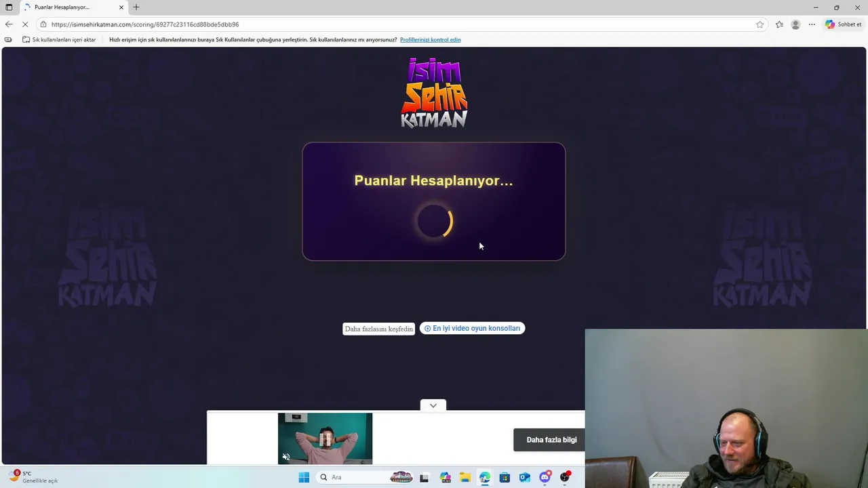
Task: Import favorites via Sık kullanılanları içeri aktar
Action: coord(59,39)
